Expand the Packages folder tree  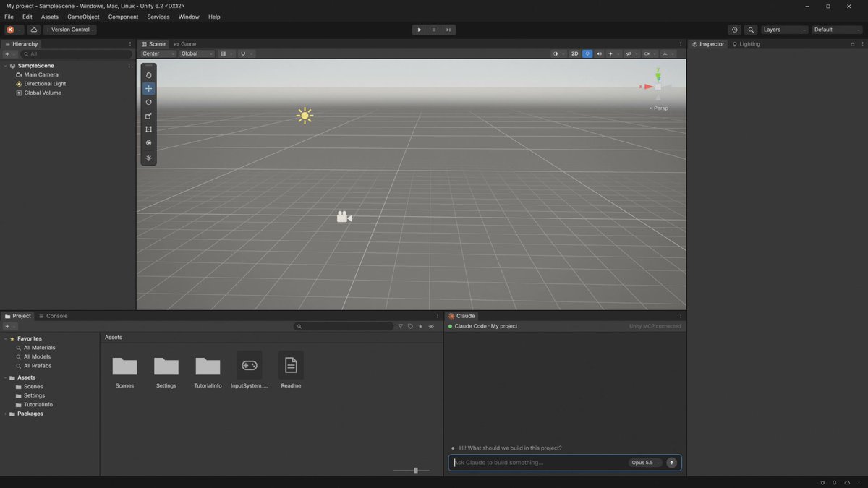click(x=6, y=414)
